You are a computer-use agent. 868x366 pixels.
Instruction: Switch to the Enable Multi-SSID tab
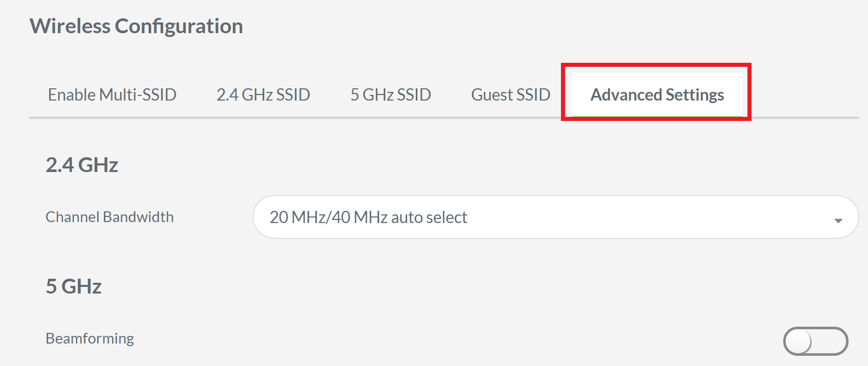[x=112, y=94]
